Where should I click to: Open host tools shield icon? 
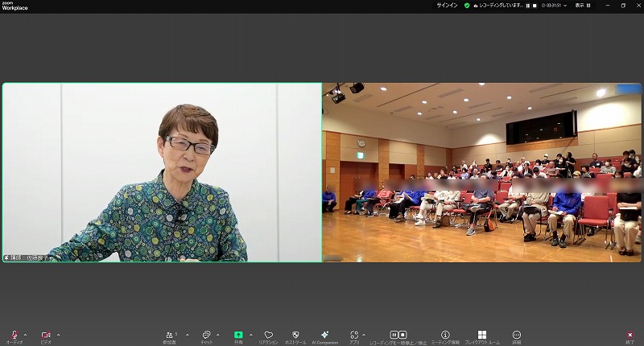pos(295,334)
